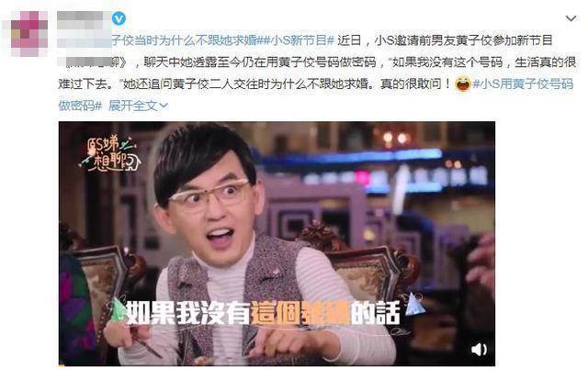Click the laughing emoji in the post
Image resolution: width=588 pixels, height=370 pixels.
click(462, 84)
